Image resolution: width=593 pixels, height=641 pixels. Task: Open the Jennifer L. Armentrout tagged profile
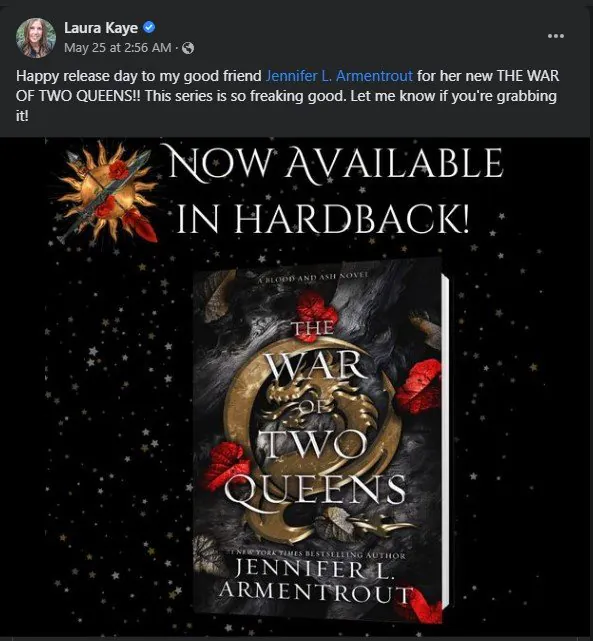tap(339, 76)
